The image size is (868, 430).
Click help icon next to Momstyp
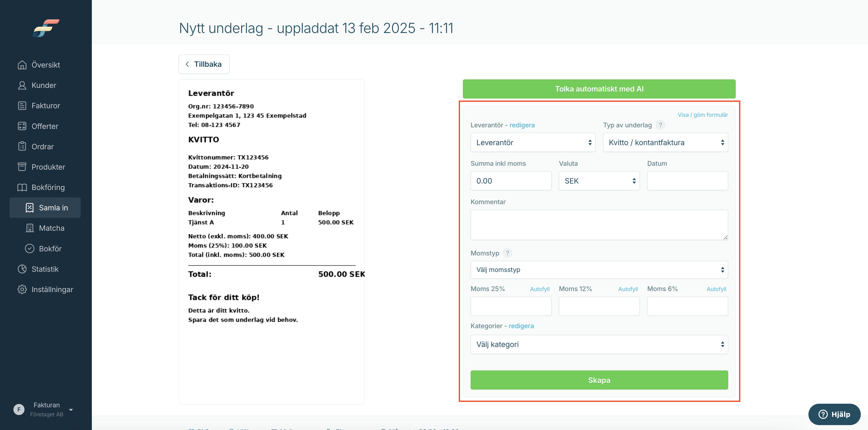click(507, 253)
